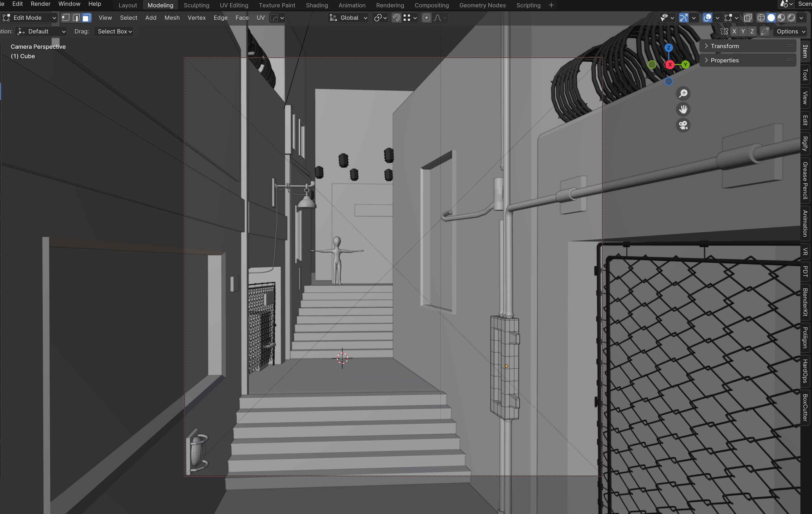Open viewport shading options dropdown
Image resolution: width=812 pixels, height=514 pixels.
[x=801, y=18]
